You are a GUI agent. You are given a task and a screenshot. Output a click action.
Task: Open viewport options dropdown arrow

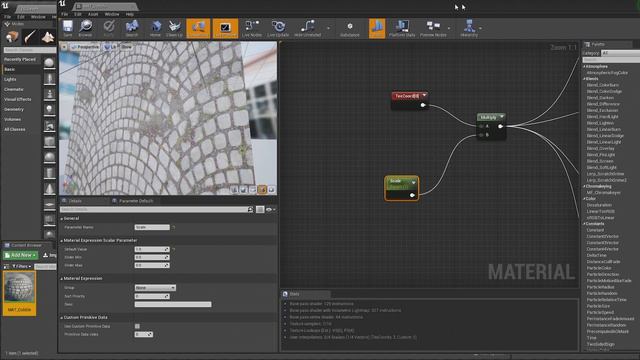(64, 47)
